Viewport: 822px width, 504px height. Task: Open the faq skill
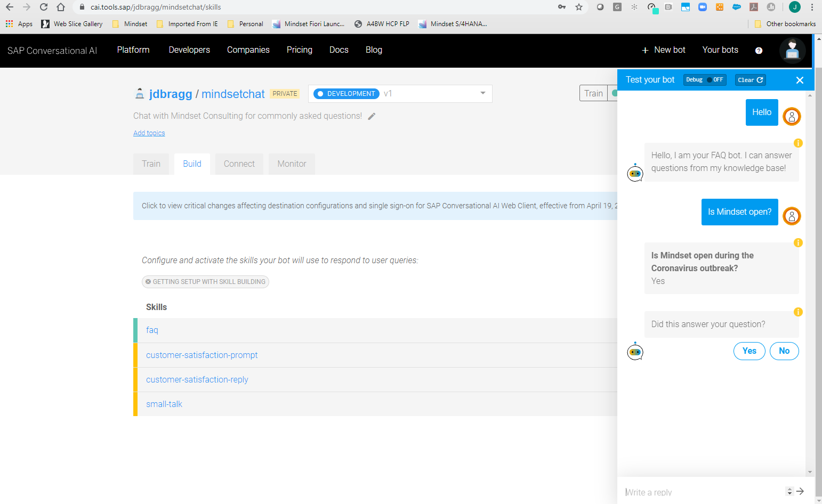pyautogui.click(x=152, y=330)
